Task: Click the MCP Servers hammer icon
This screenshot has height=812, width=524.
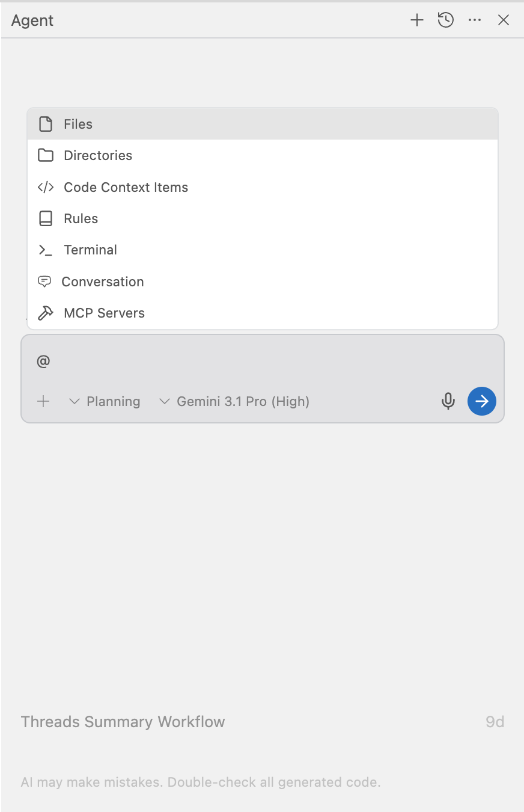Action: (46, 313)
